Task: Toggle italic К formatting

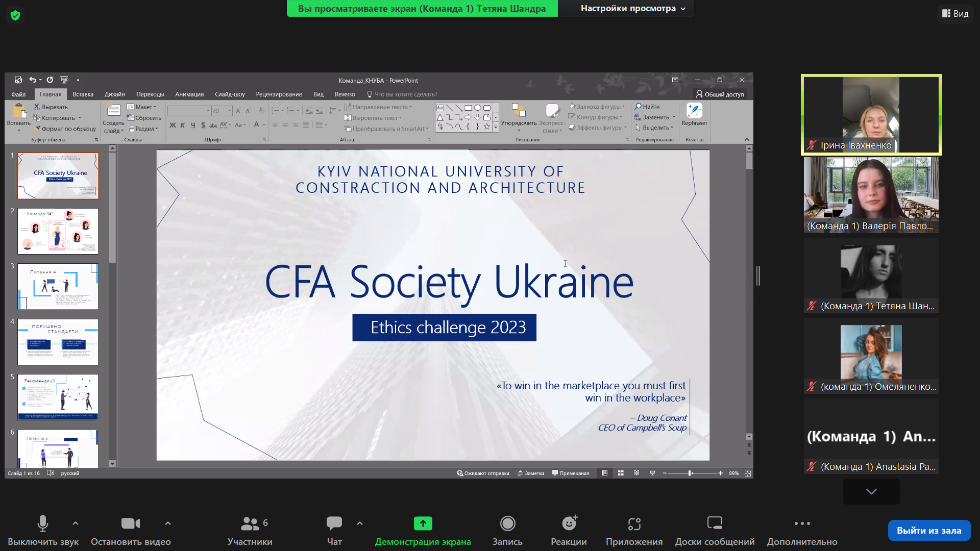Action: pyautogui.click(x=182, y=125)
